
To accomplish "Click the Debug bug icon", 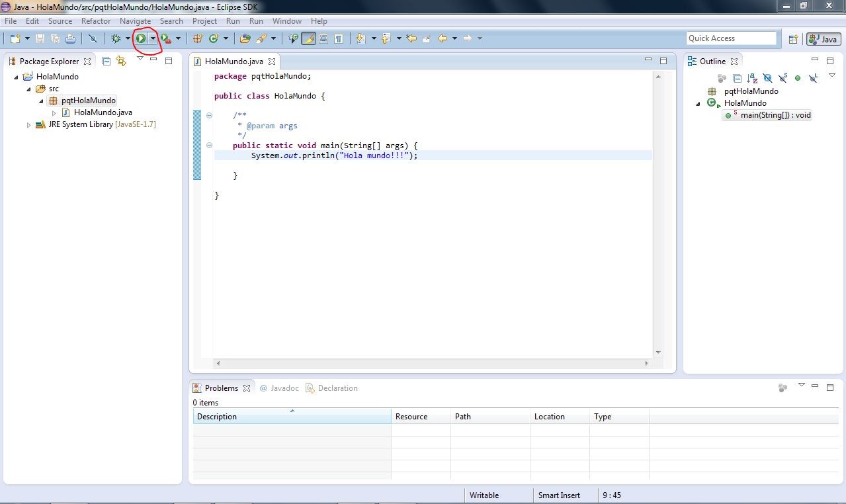I will [x=116, y=38].
